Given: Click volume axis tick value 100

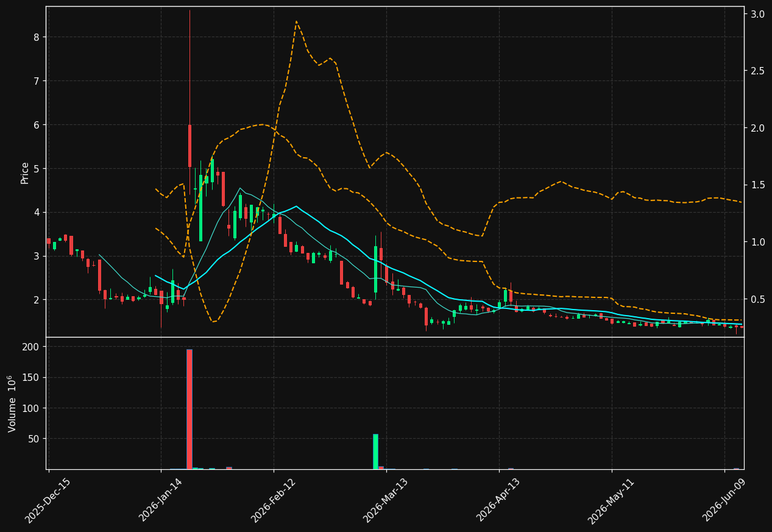Looking at the screenshot, I should (31, 408).
